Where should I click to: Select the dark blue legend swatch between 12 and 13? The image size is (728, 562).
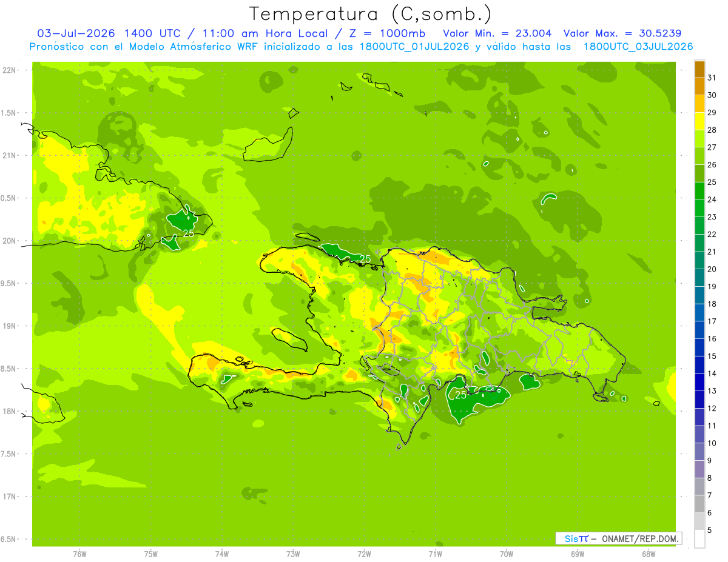pyautogui.click(x=699, y=400)
